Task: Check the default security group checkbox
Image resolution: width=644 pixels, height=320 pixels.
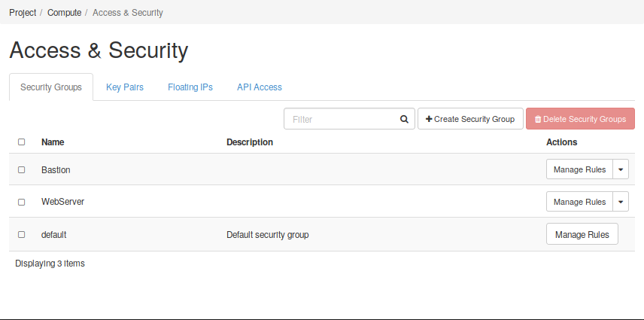Action: tap(21, 234)
